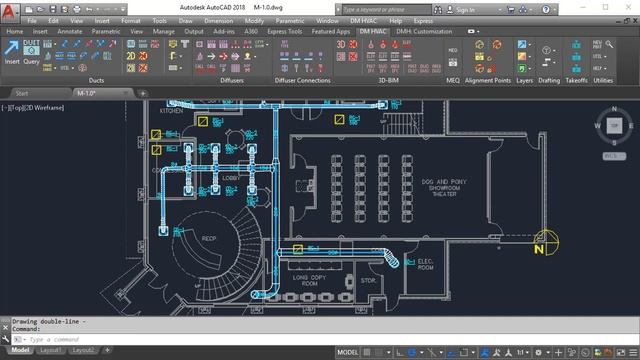Open the Autodesk App Store cart icon
The width and height of the screenshot is (640, 360).
coord(510,9)
